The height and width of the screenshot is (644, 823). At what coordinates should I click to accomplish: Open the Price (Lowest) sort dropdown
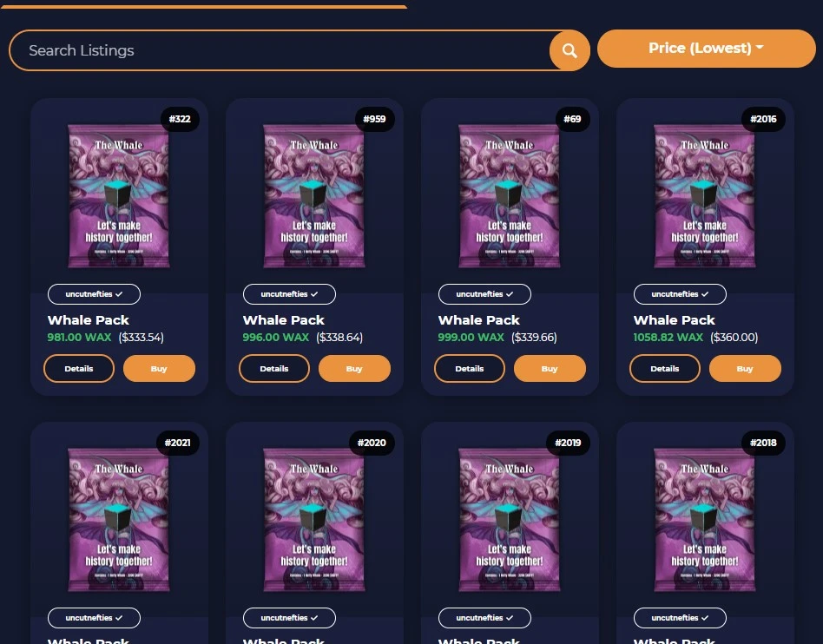click(x=706, y=49)
